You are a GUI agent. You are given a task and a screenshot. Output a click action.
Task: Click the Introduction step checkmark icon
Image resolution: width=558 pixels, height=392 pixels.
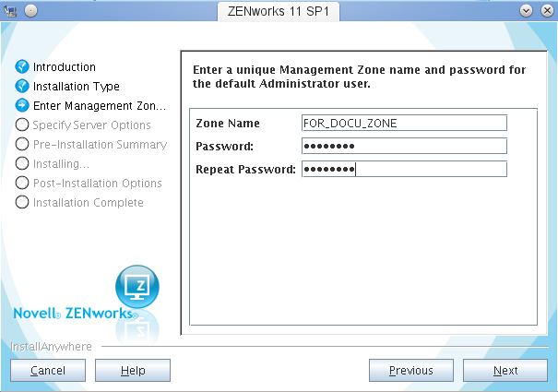22,66
